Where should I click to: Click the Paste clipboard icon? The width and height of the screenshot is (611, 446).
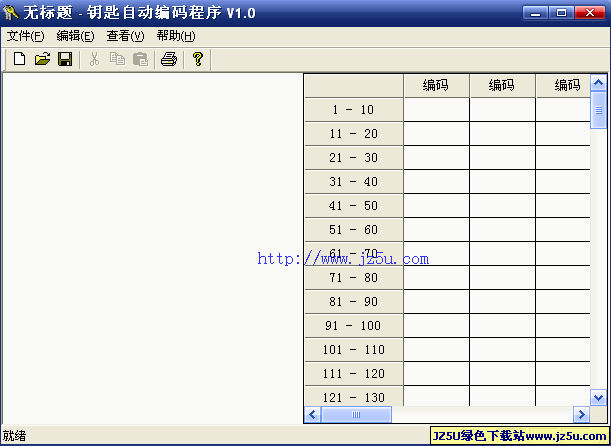(141, 59)
